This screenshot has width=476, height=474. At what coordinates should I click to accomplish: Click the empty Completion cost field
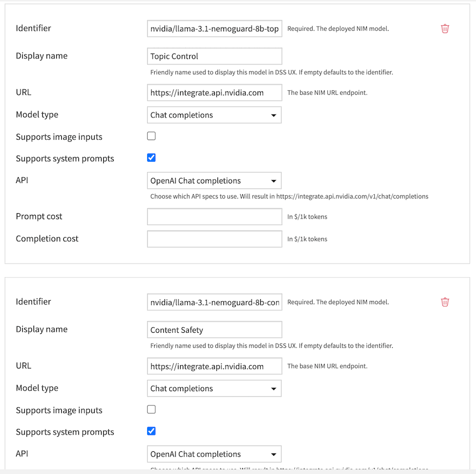pos(214,239)
